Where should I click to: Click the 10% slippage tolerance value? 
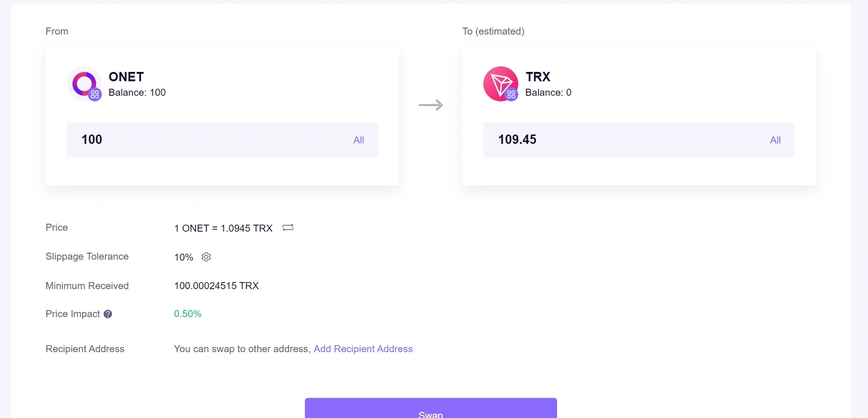coord(183,257)
